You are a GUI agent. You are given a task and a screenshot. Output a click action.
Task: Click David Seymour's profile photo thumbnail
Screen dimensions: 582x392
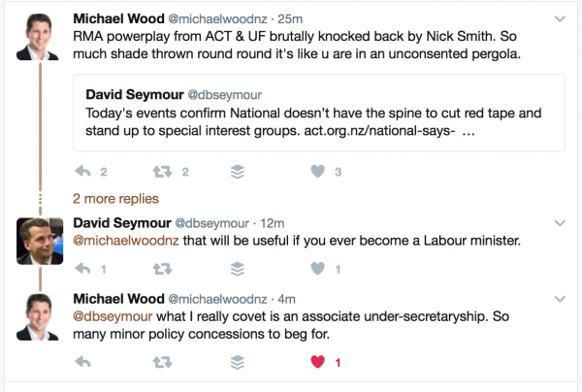click(x=39, y=240)
